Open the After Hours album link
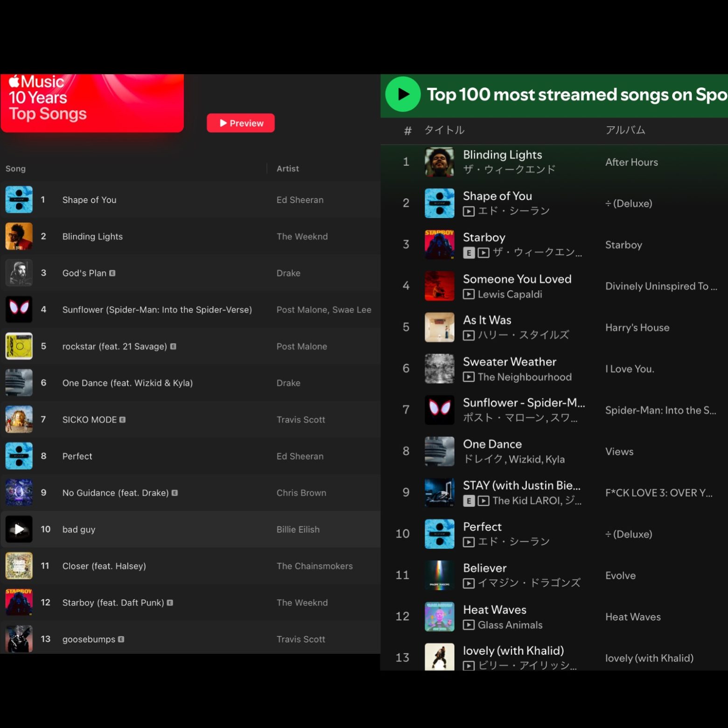The width and height of the screenshot is (728, 728). 631,162
